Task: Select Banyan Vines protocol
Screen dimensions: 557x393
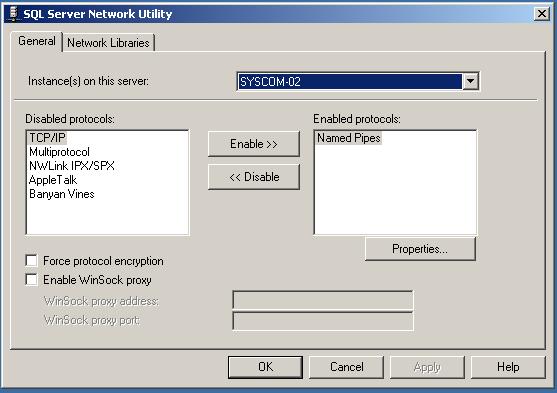Action: pyautogui.click(x=62, y=194)
